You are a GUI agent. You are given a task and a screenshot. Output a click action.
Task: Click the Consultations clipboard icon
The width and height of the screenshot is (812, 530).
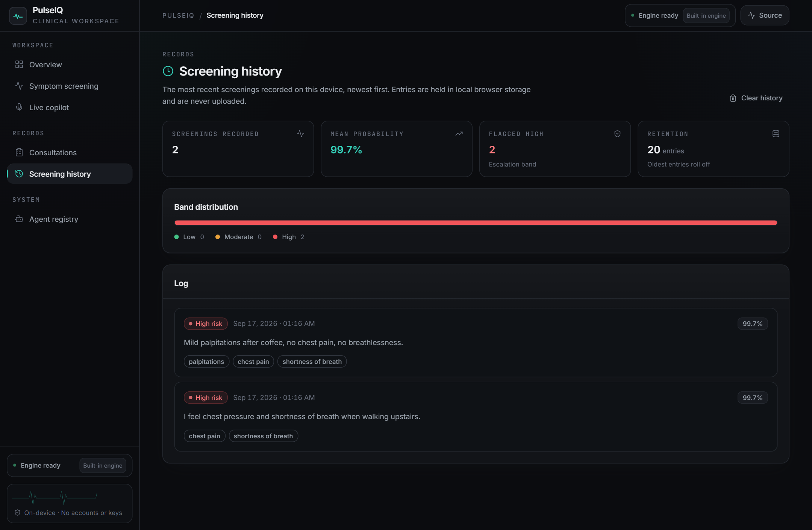(19, 153)
